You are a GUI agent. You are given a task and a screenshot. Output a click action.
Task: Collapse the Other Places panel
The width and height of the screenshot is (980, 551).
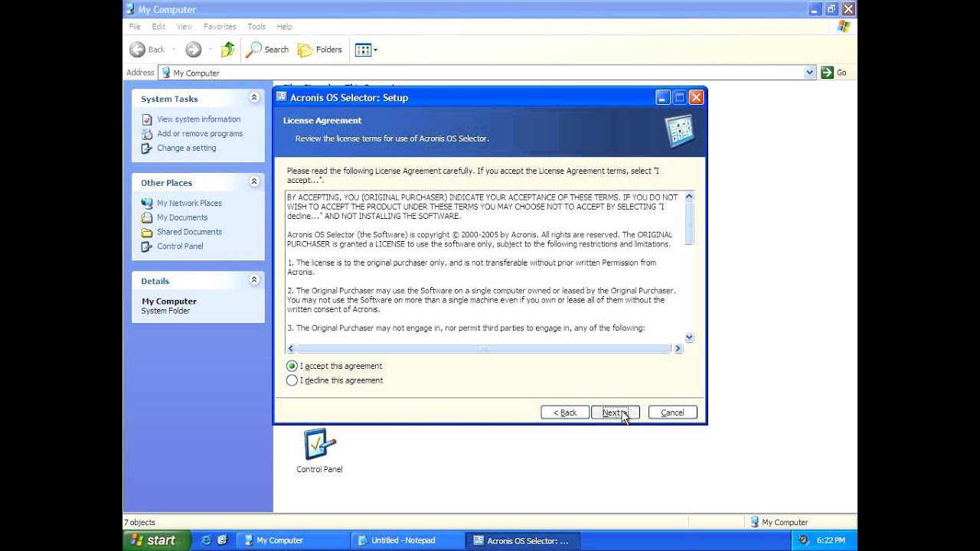(x=254, y=182)
